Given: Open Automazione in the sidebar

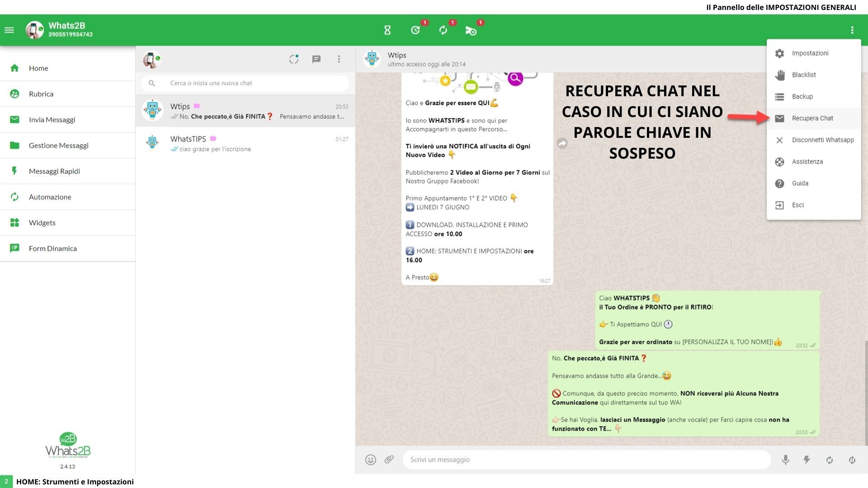Looking at the screenshot, I should (x=68, y=197).
